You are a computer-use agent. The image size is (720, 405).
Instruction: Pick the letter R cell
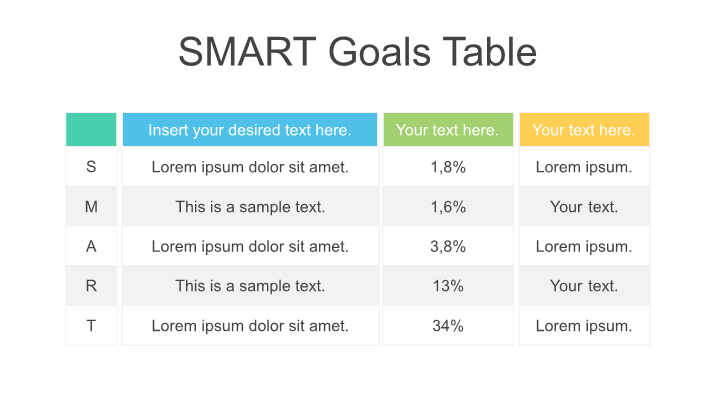point(91,286)
